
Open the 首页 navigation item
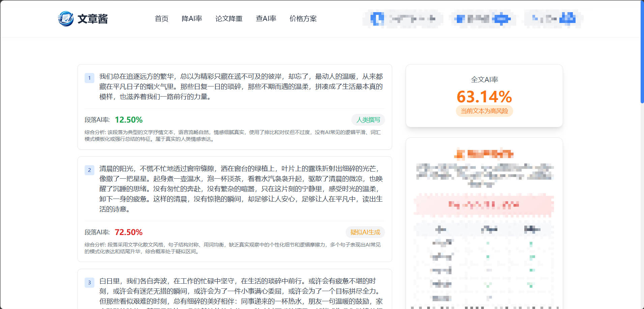(162, 19)
